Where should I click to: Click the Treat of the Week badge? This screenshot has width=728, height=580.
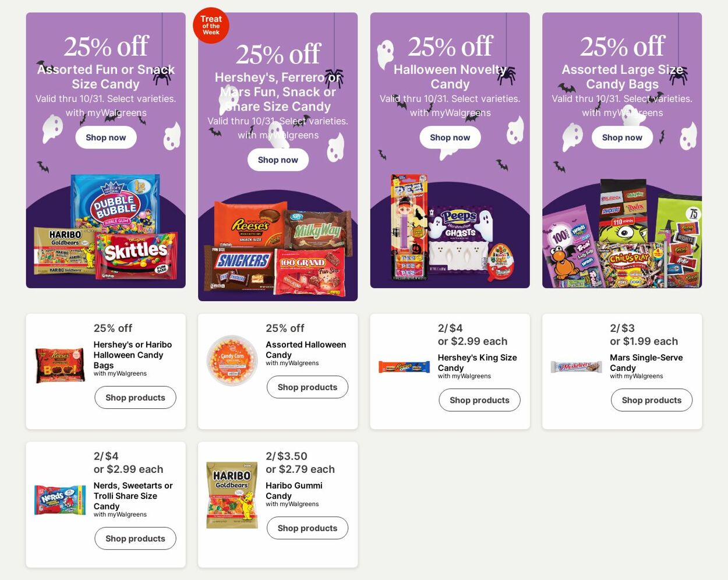click(211, 26)
